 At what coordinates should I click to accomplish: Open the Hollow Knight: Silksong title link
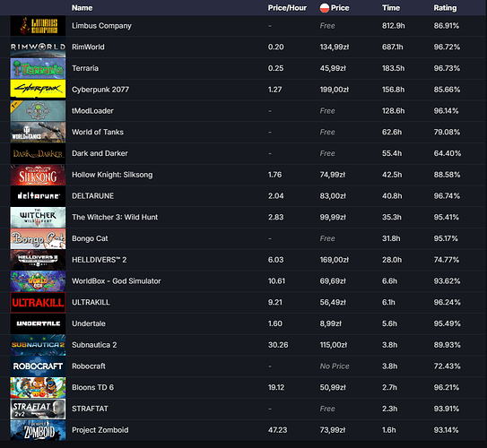112,175
